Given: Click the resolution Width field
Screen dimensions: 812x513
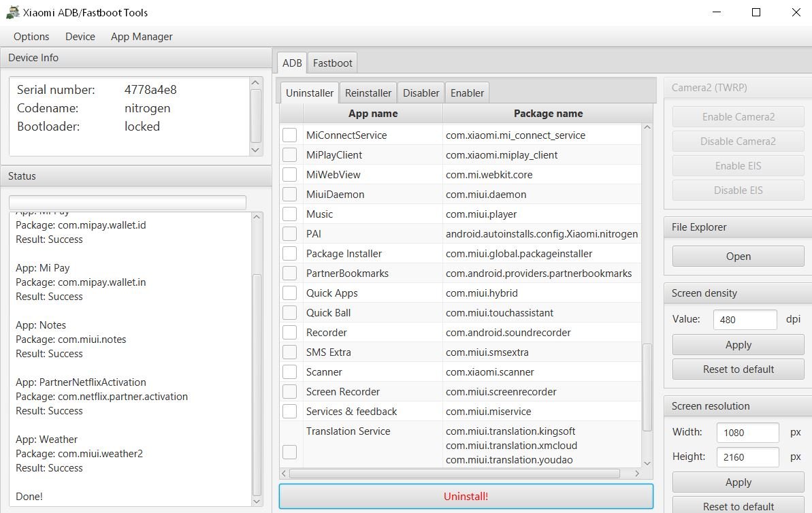Looking at the screenshot, I should coord(747,432).
